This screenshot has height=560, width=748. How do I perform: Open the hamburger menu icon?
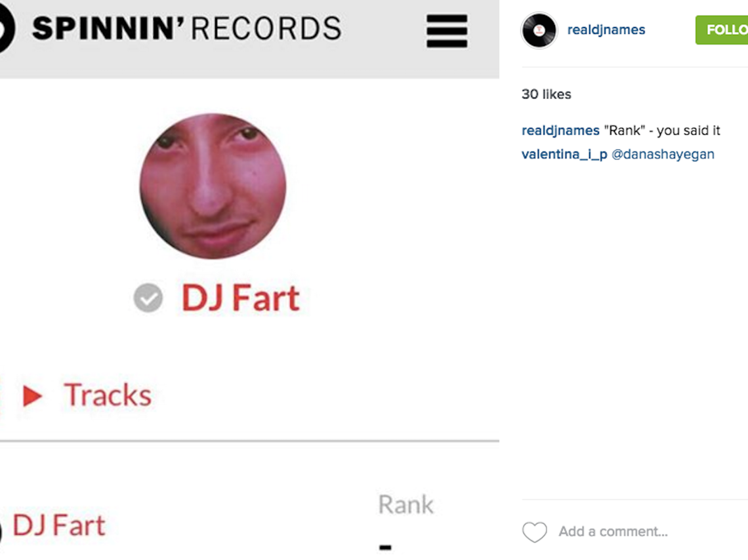coord(447,31)
